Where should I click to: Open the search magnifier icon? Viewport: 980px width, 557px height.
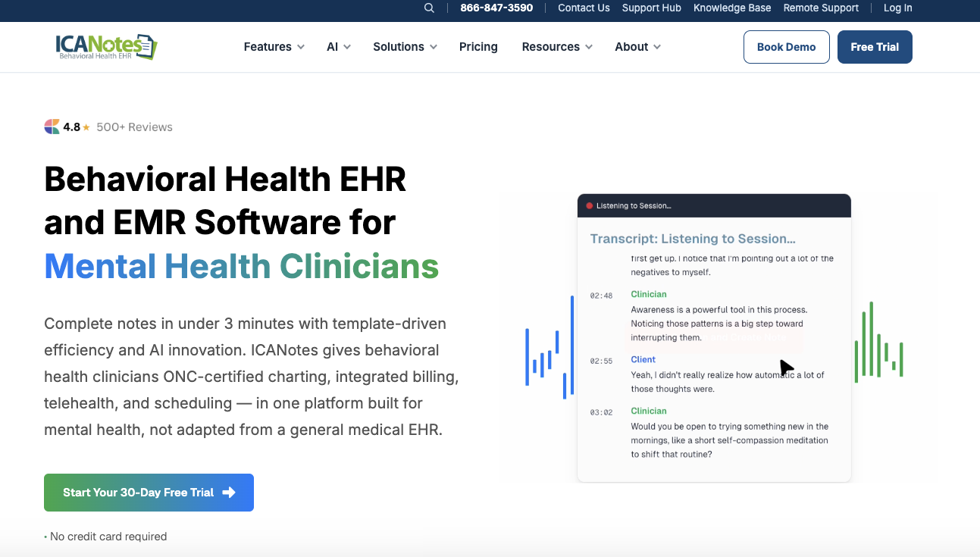click(429, 8)
